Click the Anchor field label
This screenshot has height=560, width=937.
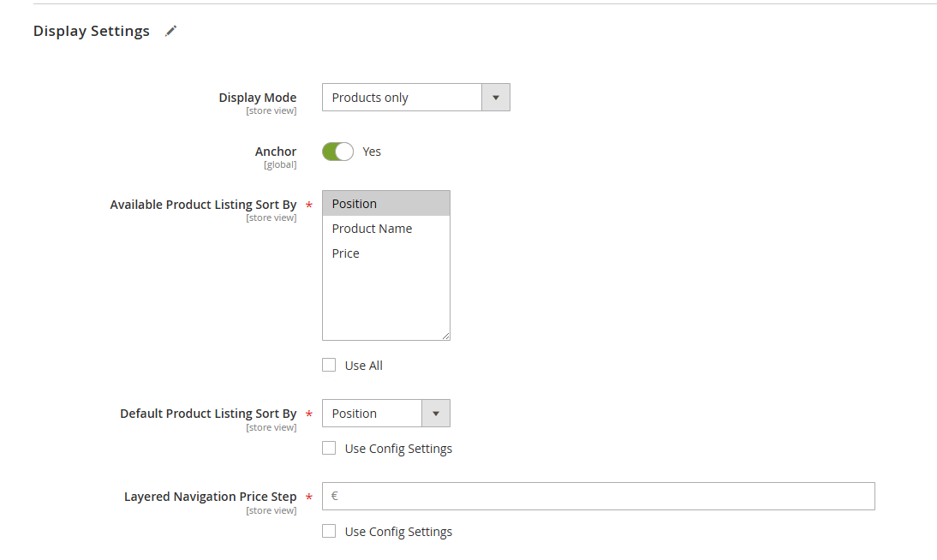(276, 152)
